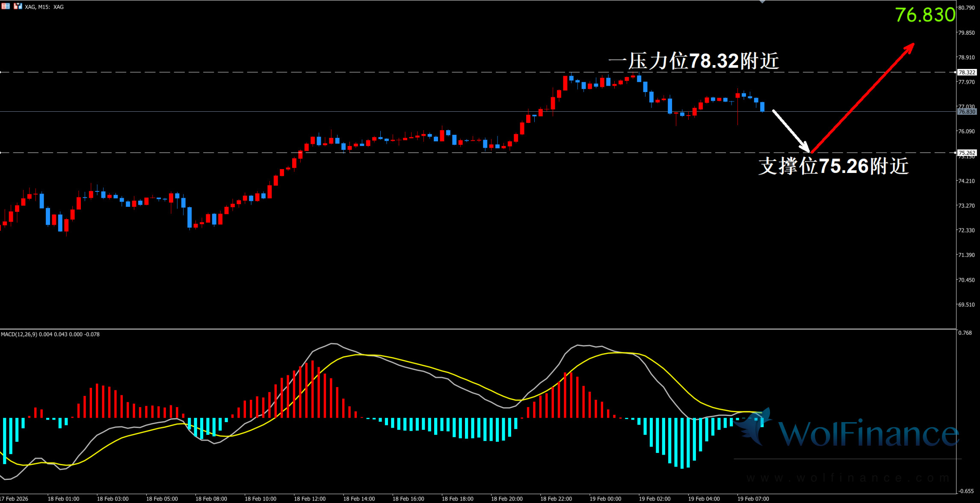Screen dimensions: 980x503
Task: Select the 支撑位75.26附近 text label
Action: (x=833, y=166)
